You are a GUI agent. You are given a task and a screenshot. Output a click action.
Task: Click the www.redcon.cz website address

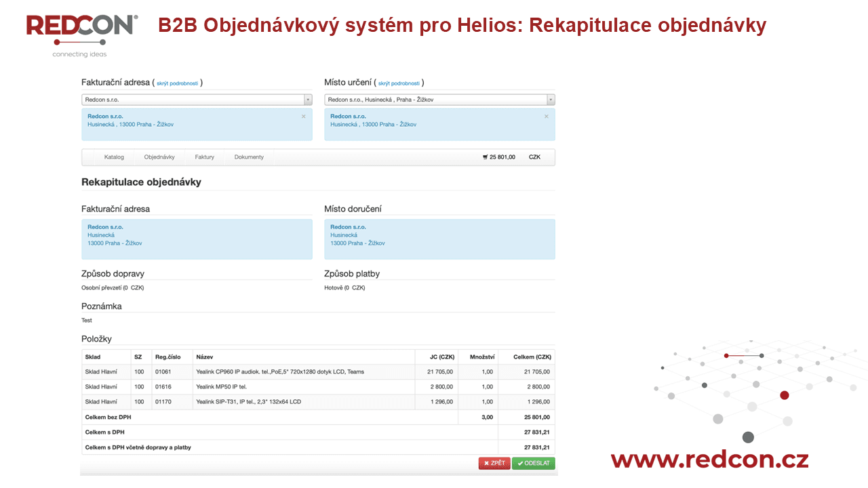[709, 460]
